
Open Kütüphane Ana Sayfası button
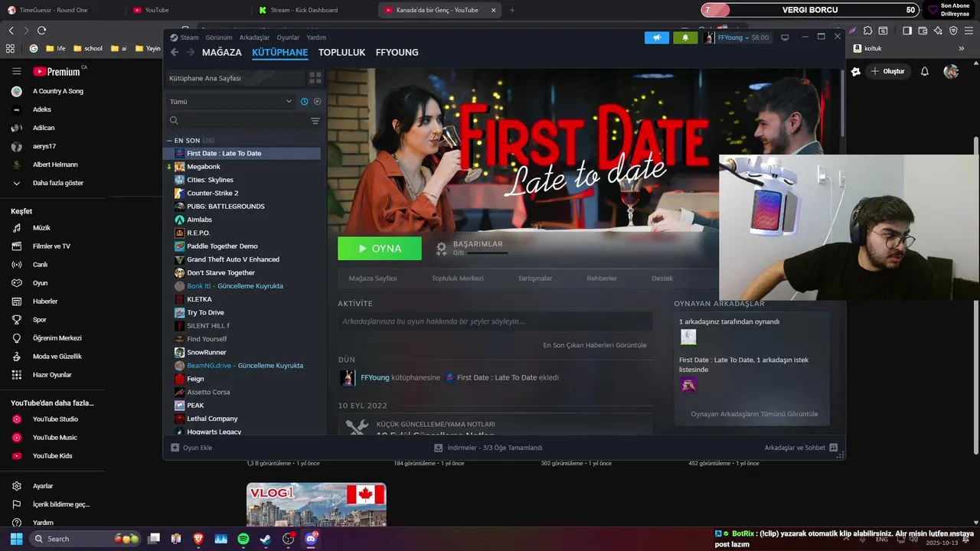pyautogui.click(x=234, y=78)
